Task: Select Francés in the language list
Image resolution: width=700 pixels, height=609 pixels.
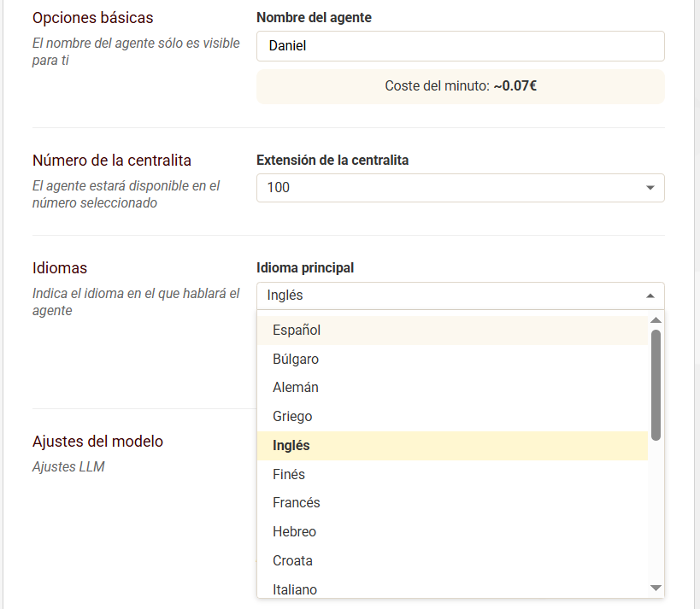Action: [296, 502]
